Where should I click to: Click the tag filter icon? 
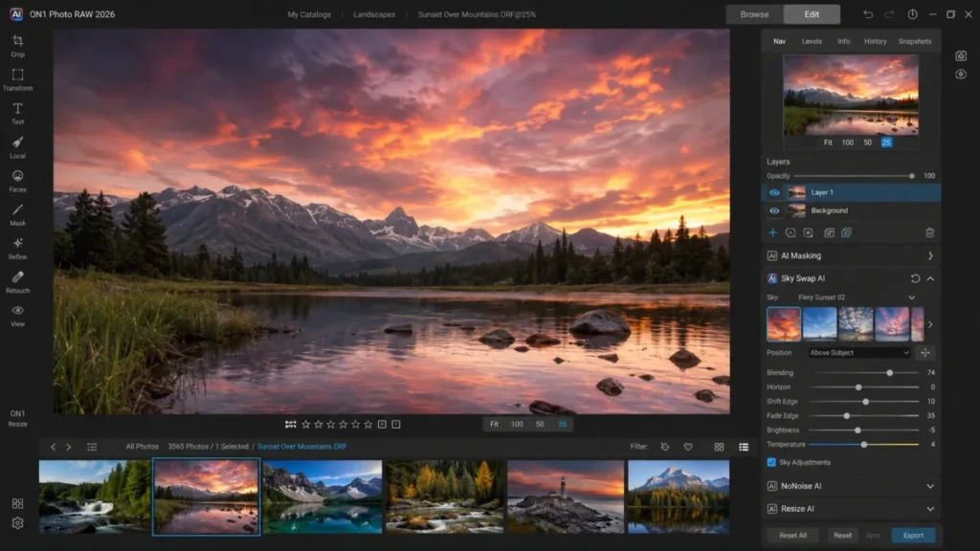[x=665, y=447]
